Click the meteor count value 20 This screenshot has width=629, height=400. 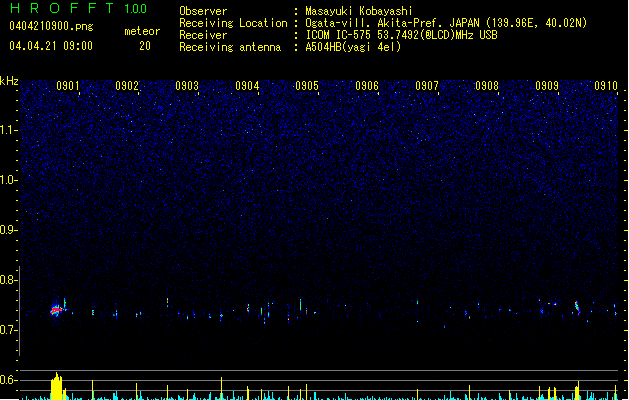(145, 46)
